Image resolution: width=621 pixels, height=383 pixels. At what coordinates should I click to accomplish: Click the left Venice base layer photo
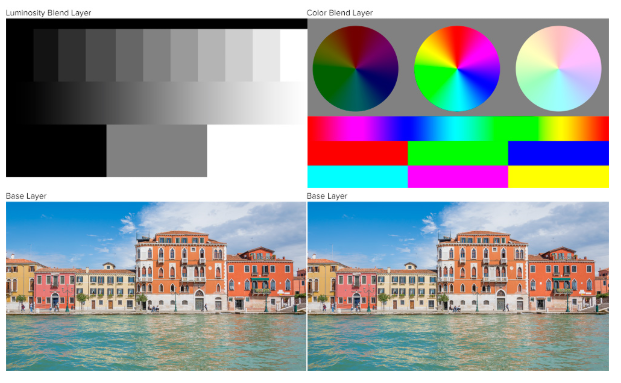click(x=156, y=286)
